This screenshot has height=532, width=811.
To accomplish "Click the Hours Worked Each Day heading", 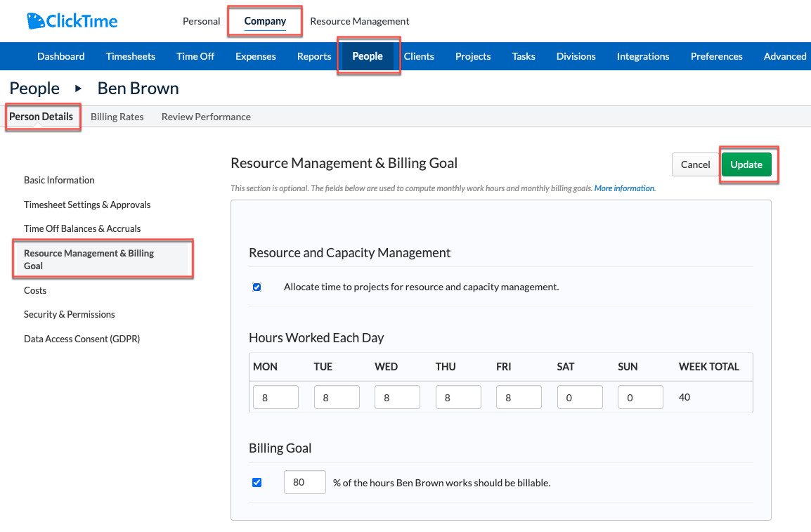I will tap(316, 337).
